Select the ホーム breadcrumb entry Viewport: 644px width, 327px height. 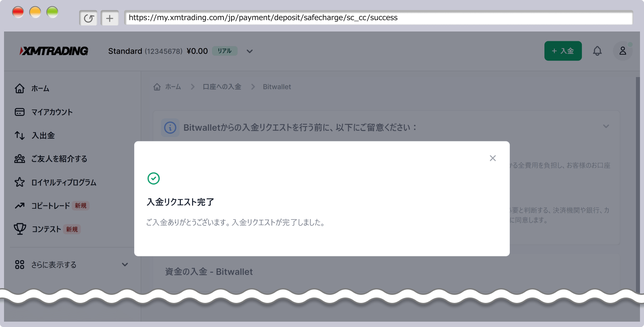(x=173, y=86)
